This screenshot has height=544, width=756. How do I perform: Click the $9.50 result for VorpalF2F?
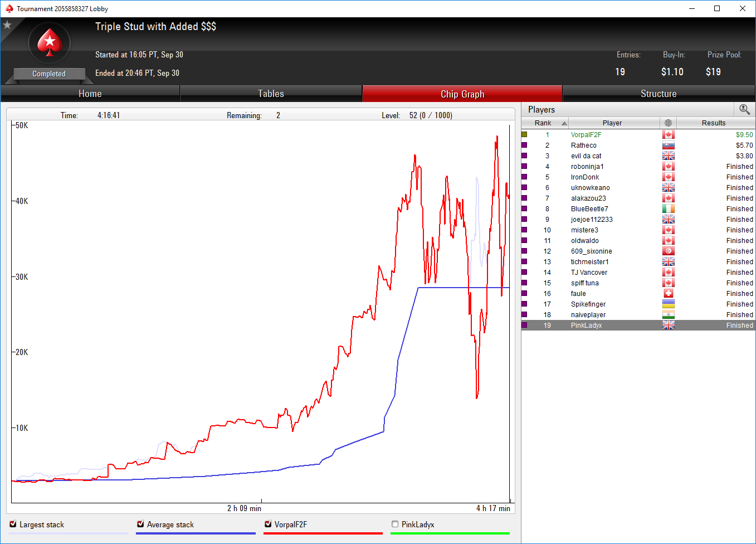tap(744, 134)
